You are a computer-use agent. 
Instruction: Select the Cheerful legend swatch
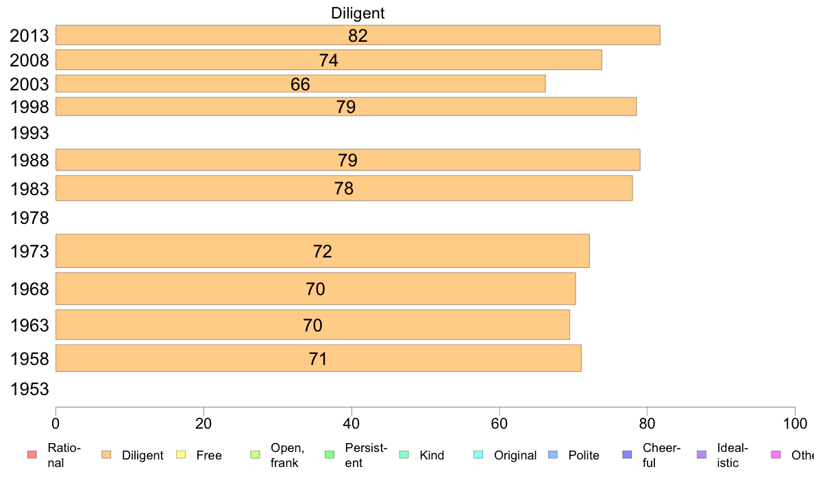tap(627, 455)
